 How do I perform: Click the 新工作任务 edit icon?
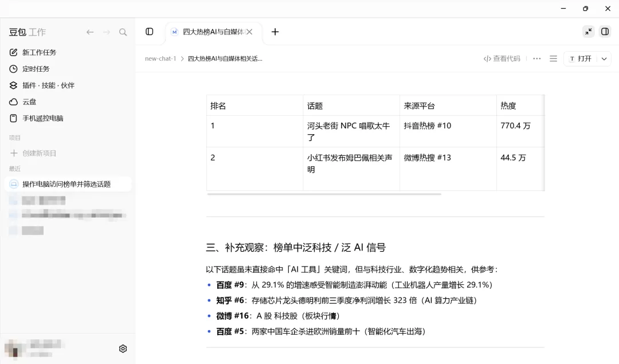[13, 53]
